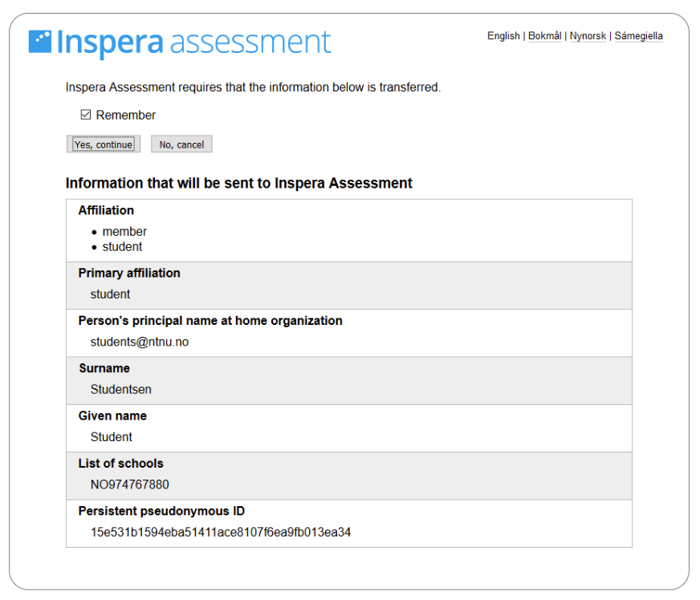Click the Primary affiliation value "student"
Image resolution: width=700 pixels, height=600 pixels.
[x=110, y=294]
